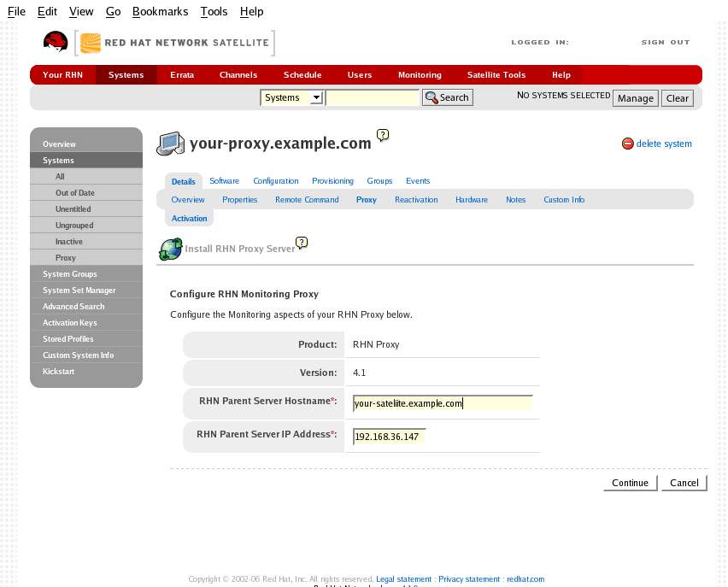
Task: Switch to the Configuration tab
Action: coord(276,181)
